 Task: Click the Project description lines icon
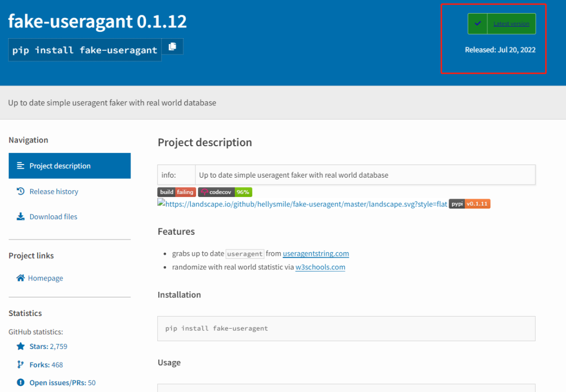[x=20, y=166]
